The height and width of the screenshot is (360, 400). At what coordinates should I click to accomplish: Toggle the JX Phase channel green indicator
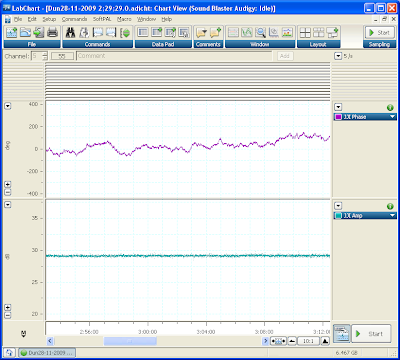(x=390, y=108)
